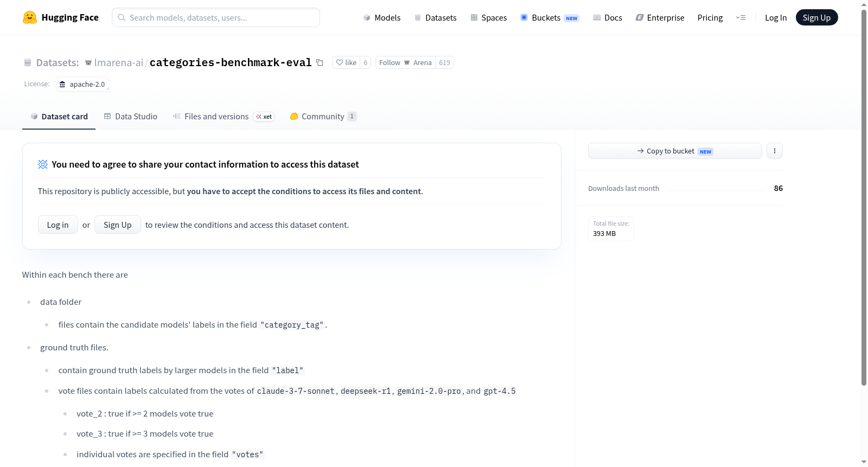Screen dimensions: 868x467
Task: Click the "label" code text
Action: pyautogui.click(x=288, y=370)
